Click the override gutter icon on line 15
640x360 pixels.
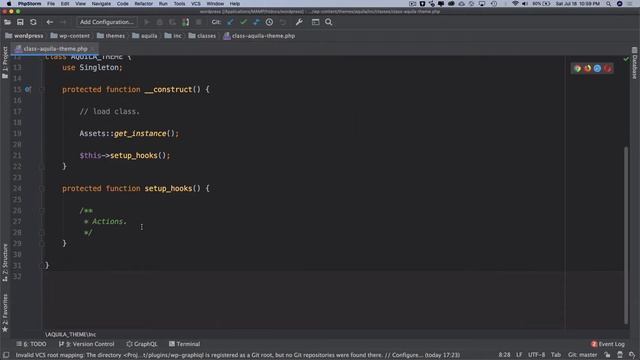point(28,89)
